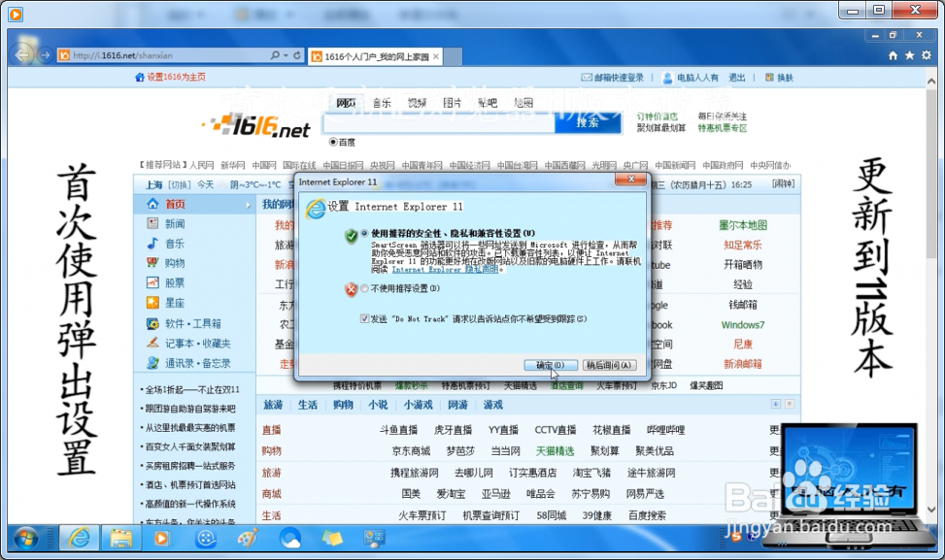The height and width of the screenshot is (560, 945).
Task: Open the blue film reel taskbar icon
Action: pos(206,538)
